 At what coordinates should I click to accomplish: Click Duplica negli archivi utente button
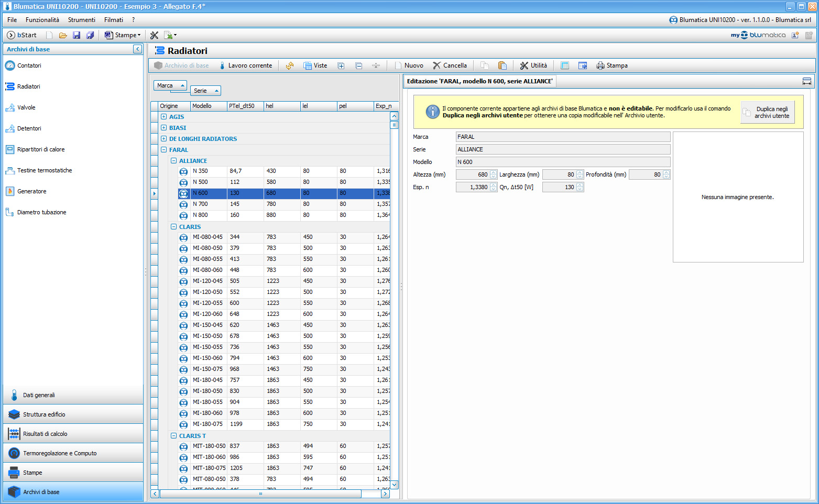coord(768,112)
